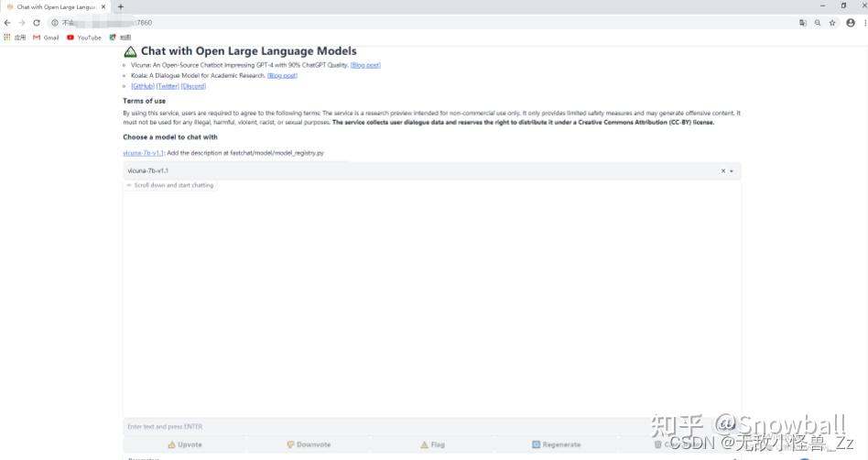
Task: Open the GitHub link
Action: 143,86
